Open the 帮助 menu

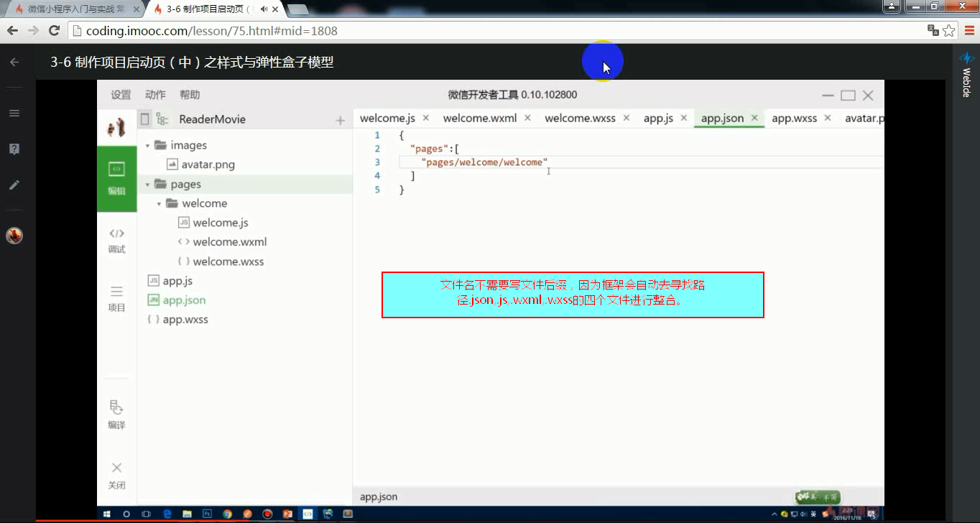click(190, 95)
